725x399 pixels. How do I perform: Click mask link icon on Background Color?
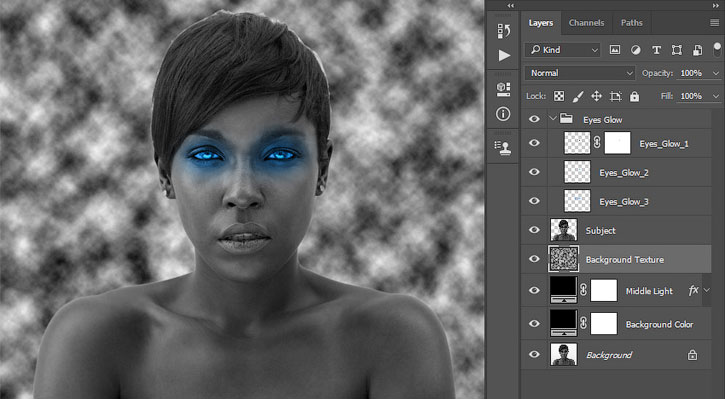(584, 324)
